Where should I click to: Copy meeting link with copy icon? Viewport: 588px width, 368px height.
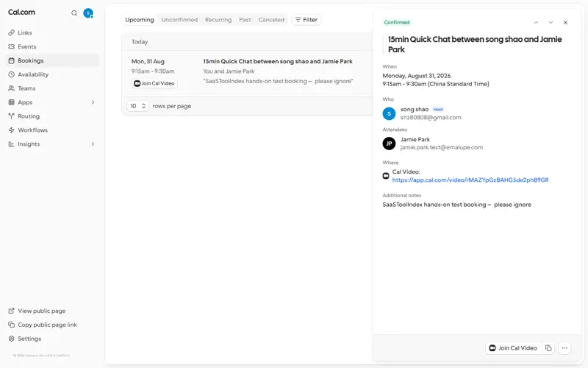pyautogui.click(x=548, y=348)
